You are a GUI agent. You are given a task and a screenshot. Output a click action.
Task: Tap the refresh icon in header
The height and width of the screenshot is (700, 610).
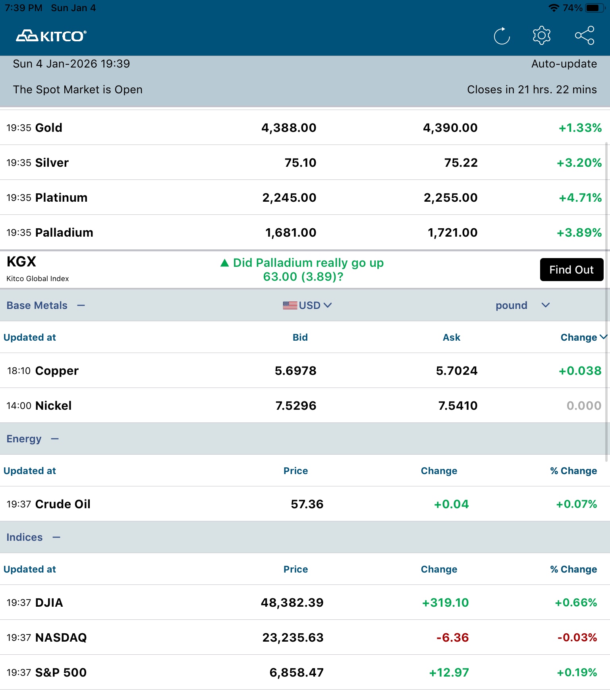(502, 36)
